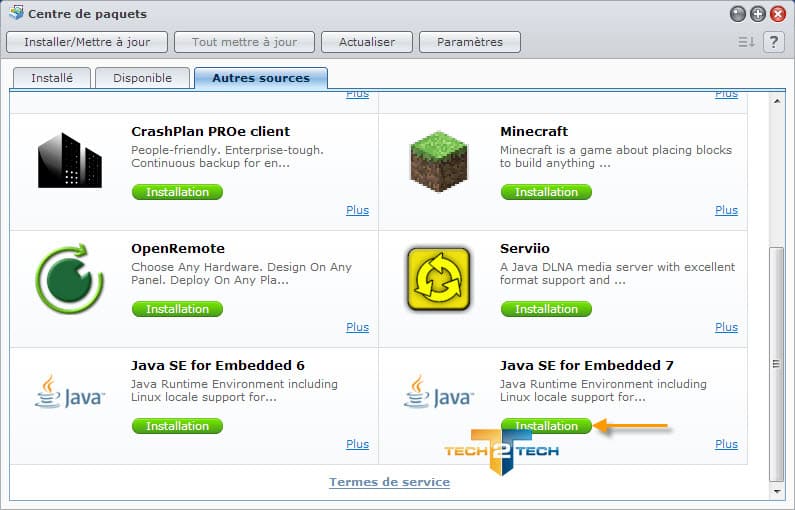Install the OpenRemote package
This screenshot has height=510, width=795.
click(x=177, y=309)
